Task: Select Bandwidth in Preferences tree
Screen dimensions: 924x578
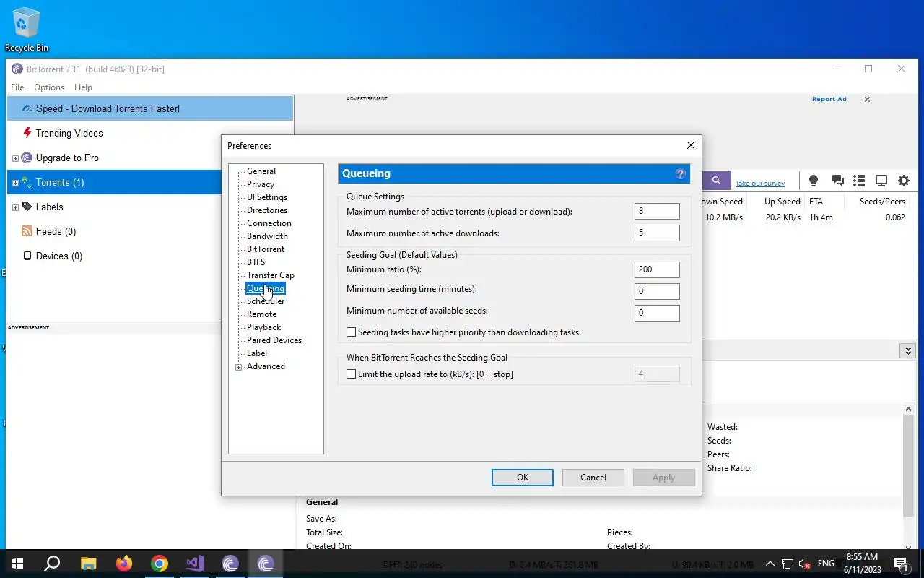Action: click(267, 236)
